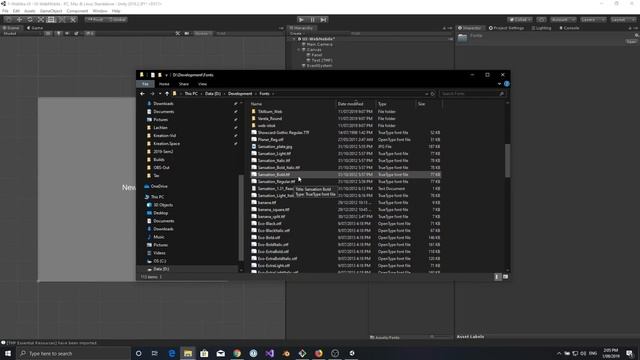Open the Share ribbon tab in Explorer
The image size is (640, 360).
(x=184, y=84)
